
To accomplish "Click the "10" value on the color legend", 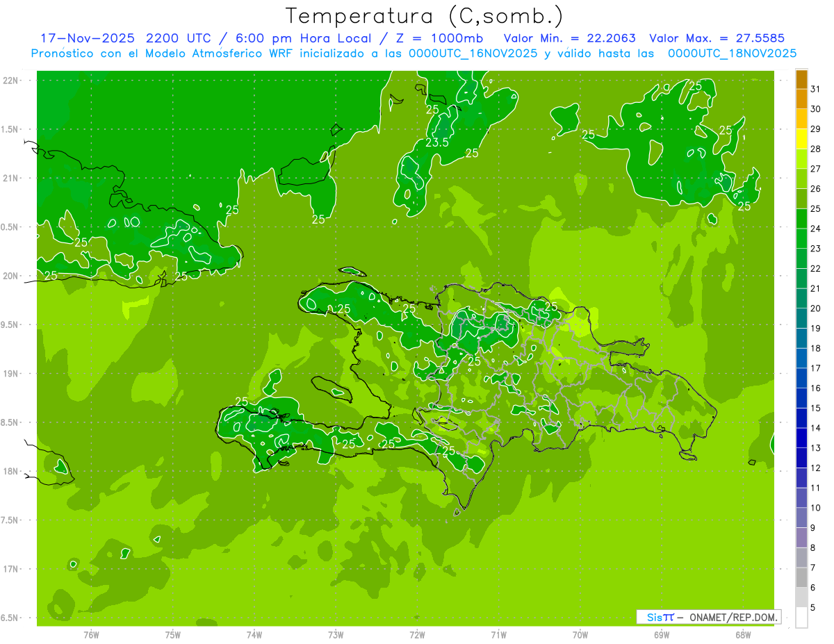I will 815,508.
